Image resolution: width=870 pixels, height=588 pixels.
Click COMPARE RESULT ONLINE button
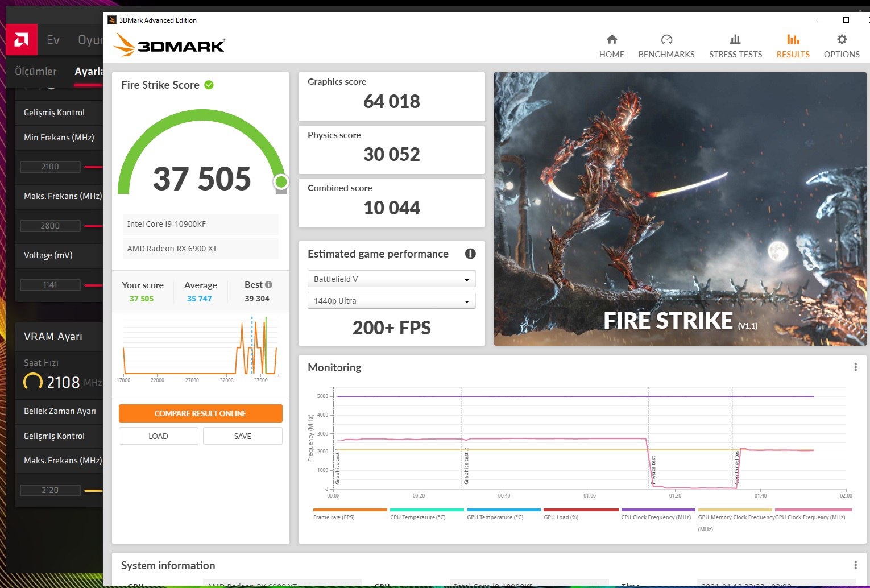pyautogui.click(x=200, y=413)
